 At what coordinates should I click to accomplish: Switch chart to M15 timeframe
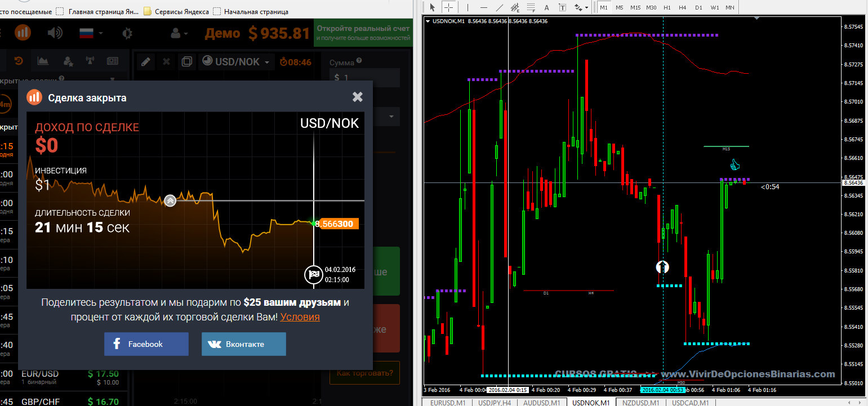[635, 7]
